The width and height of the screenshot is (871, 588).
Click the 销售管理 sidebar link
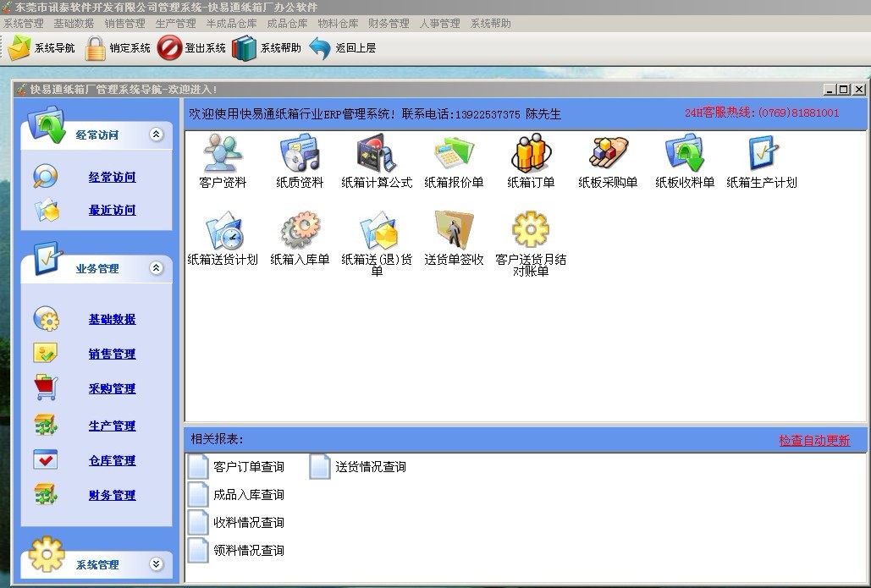[113, 354]
